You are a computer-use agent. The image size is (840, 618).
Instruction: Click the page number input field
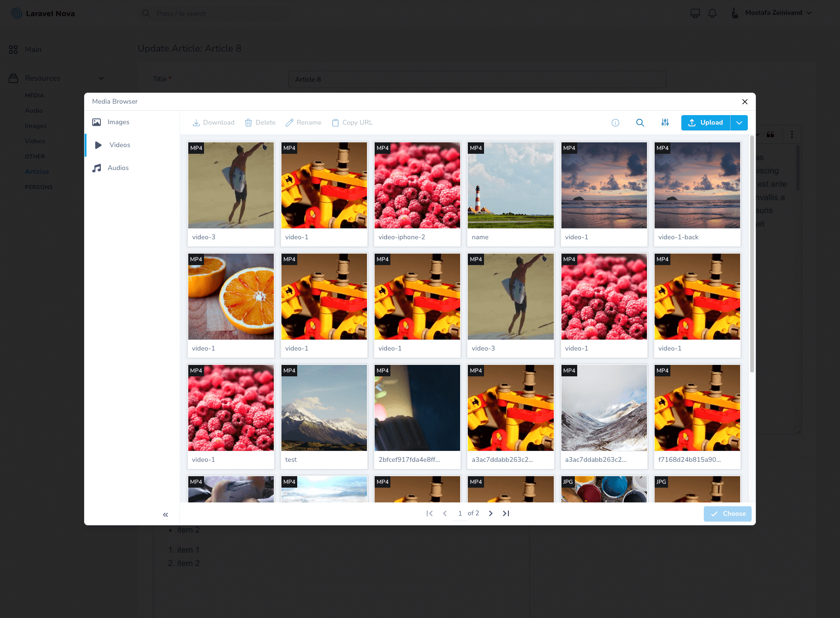click(x=460, y=513)
